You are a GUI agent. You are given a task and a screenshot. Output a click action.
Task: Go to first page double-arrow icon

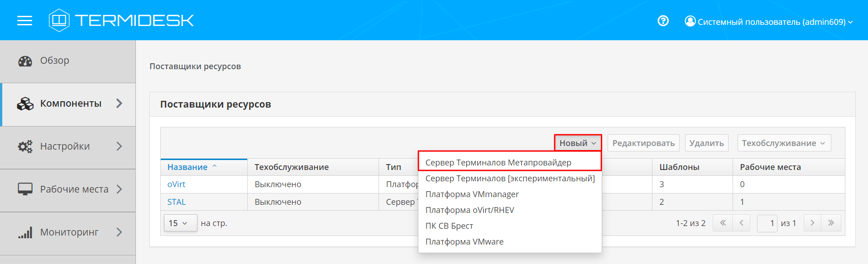[x=723, y=223]
